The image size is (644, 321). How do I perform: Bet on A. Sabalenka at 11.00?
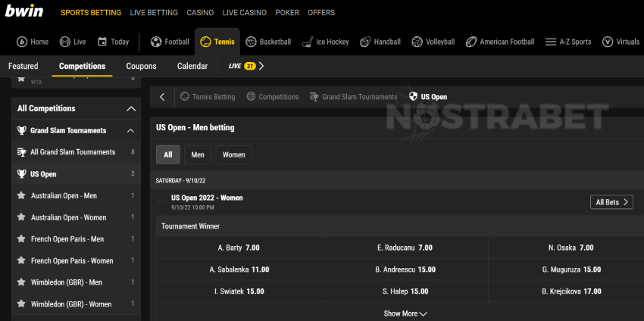pos(239,270)
